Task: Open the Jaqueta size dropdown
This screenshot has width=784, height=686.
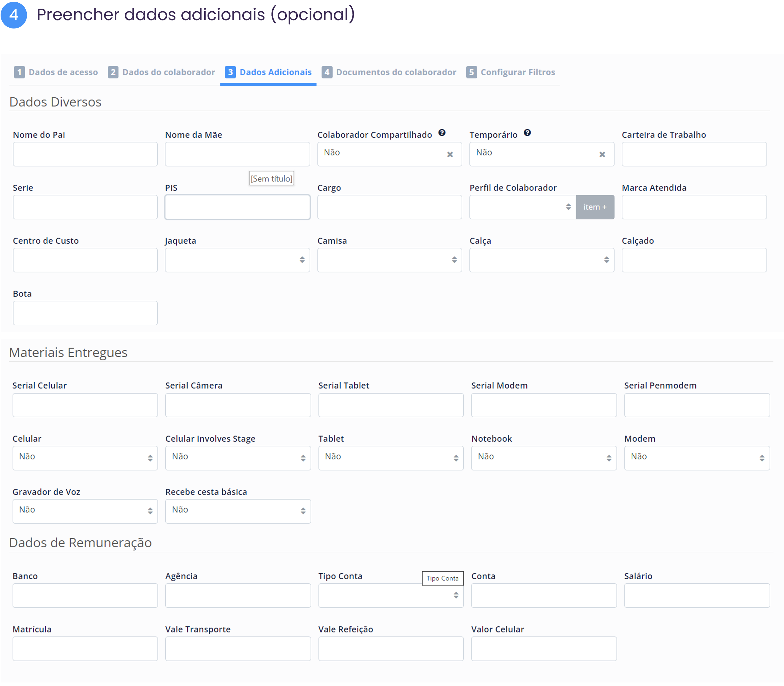Action: pyautogui.click(x=237, y=260)
